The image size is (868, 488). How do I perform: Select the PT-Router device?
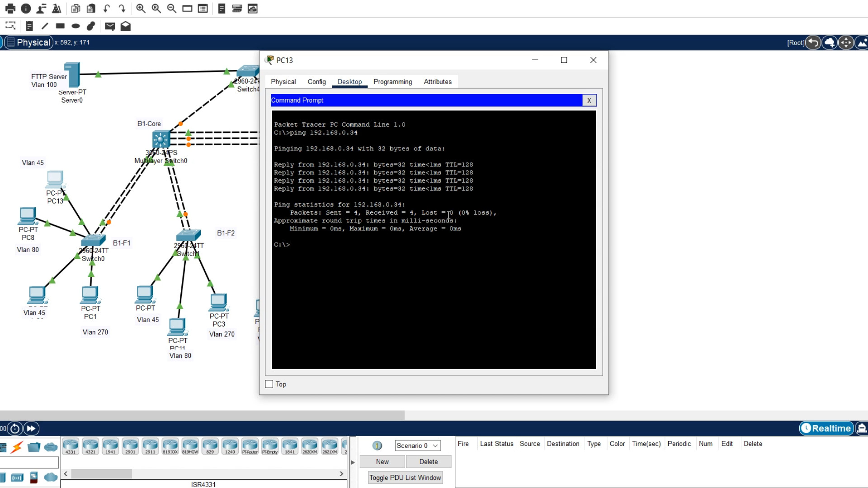(250, 446)
